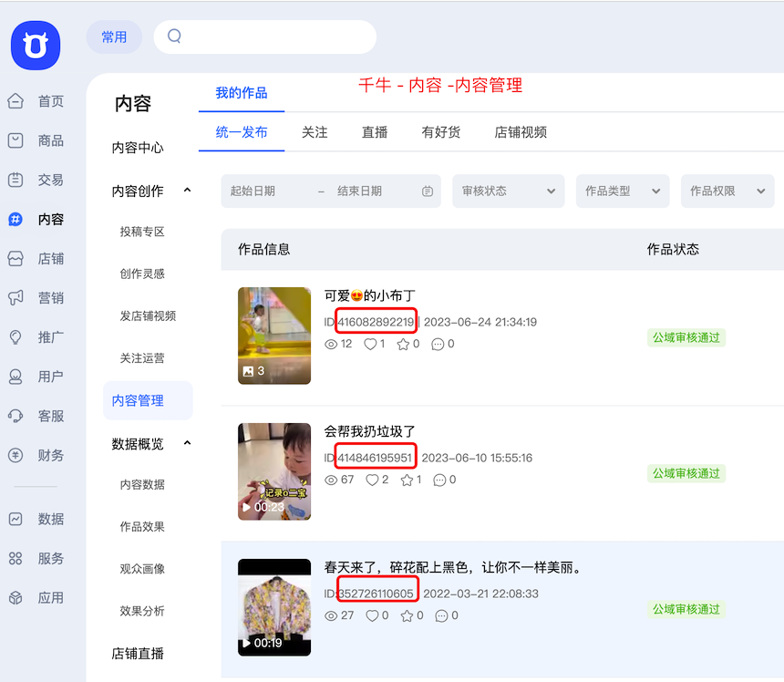The image size is (784, 682).
Task: Open the 作品类型 dropdown
Action: pyautogui.click(x=623, y=191)
